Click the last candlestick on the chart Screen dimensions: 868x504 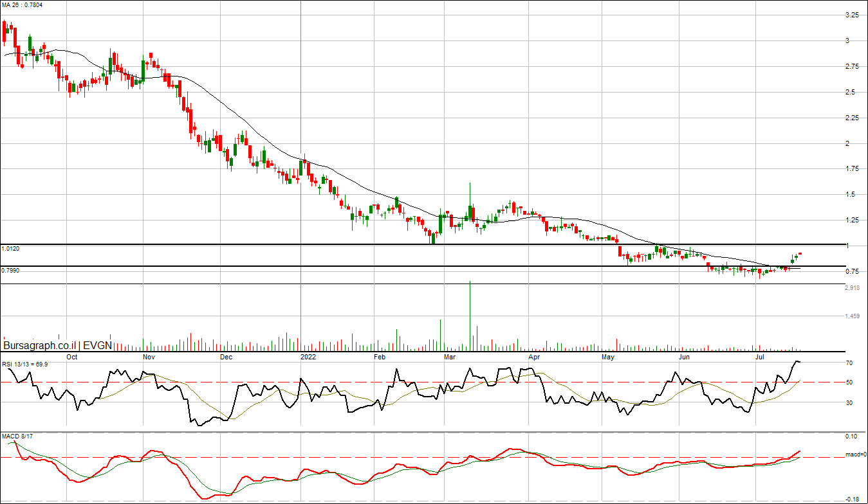[800, 253]
